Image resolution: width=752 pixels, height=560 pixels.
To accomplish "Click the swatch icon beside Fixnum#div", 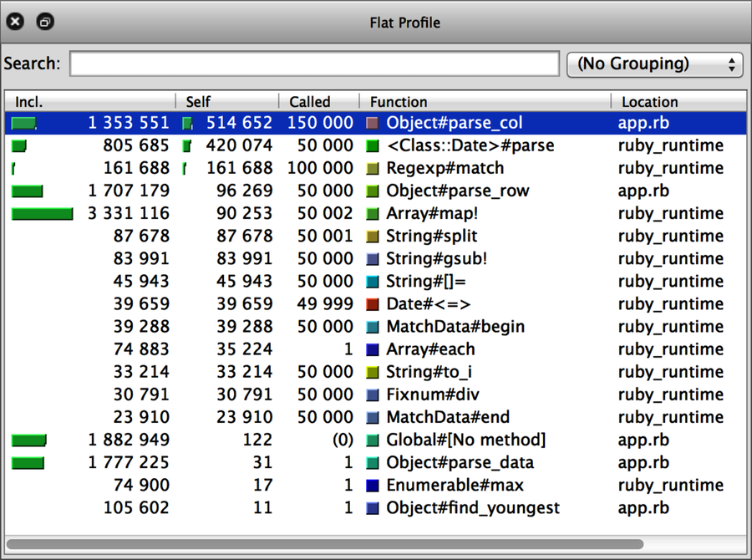I will coord(372,395).
